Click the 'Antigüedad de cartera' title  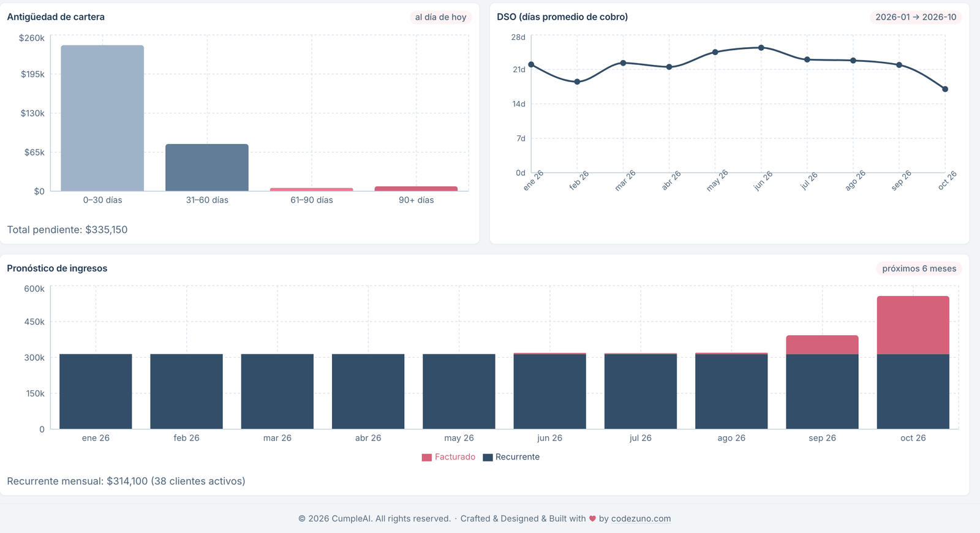point(56,17)
